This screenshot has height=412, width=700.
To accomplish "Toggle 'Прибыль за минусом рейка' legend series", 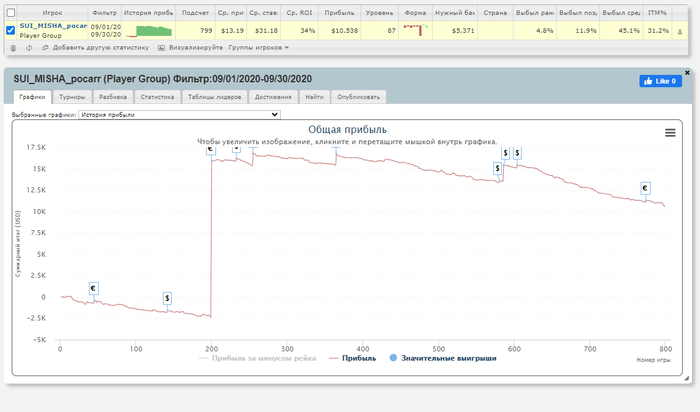I will [x=258, y=358].
